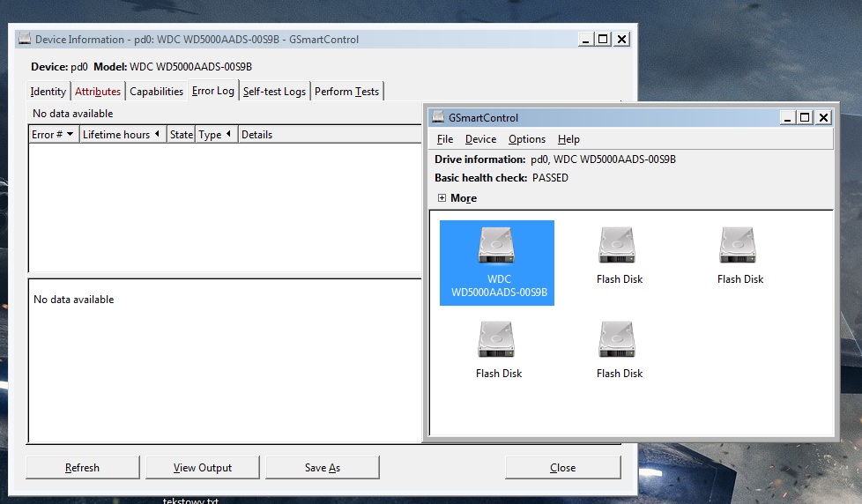Open the Help menu
This screenshot has height=504, width=862.
coord(568,139)
